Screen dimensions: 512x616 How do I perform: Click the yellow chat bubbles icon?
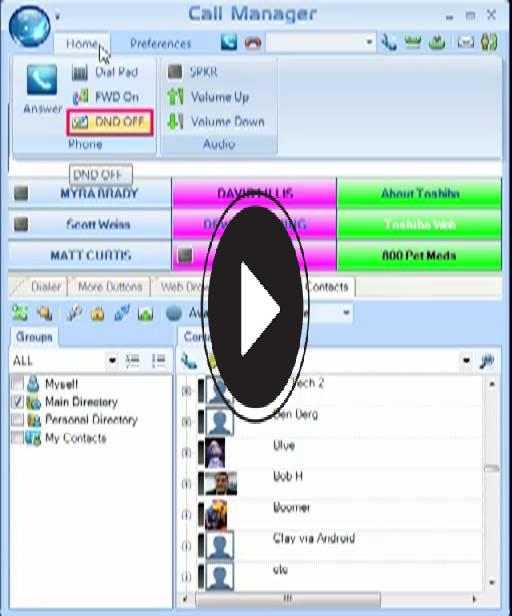(x=44, y=313)
